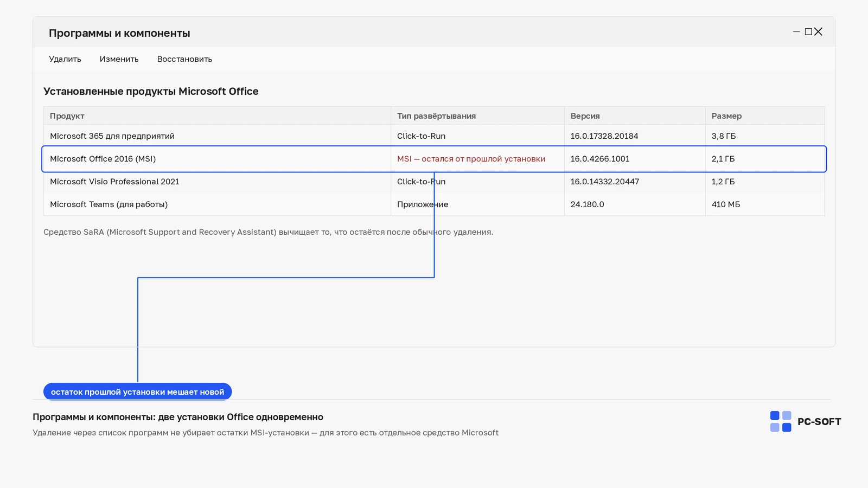Screen dimensions: 868x488
Task: Sort by Тип развёртывания column header
Action: pyautogui.click(x=477, y=116)
